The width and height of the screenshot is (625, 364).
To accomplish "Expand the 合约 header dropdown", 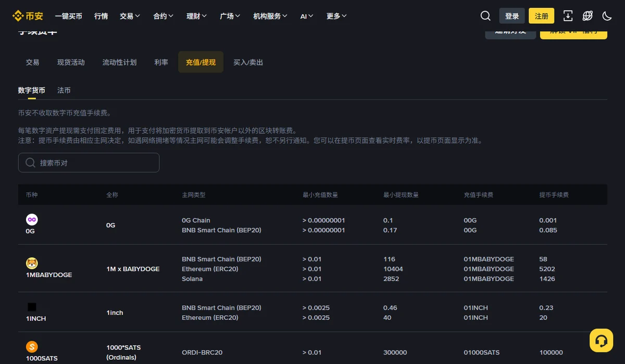I will click(x=164, y=16).
